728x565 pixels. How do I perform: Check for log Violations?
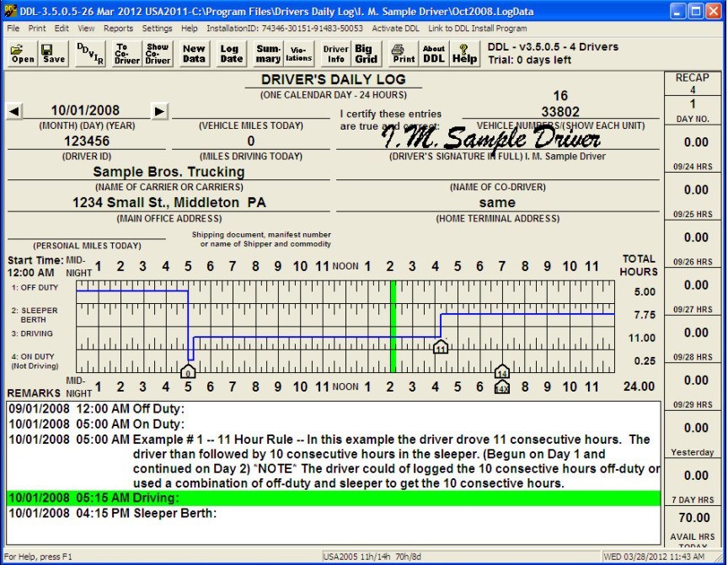[298, 52]
